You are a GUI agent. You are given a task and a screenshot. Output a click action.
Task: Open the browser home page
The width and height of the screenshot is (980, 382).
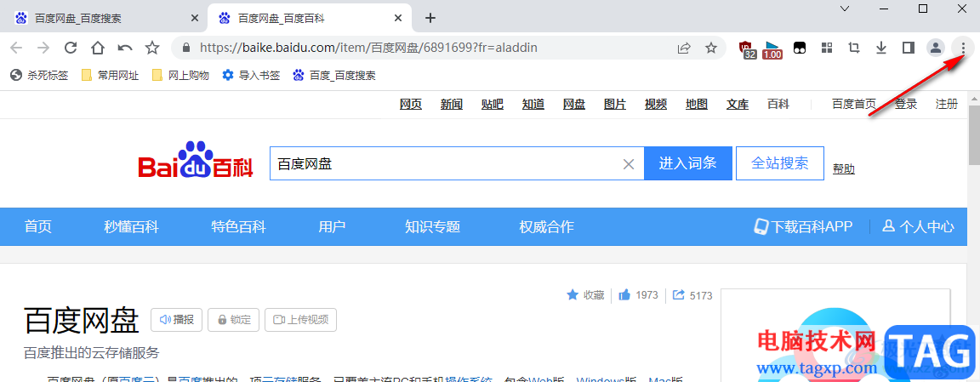pos(98,48)
